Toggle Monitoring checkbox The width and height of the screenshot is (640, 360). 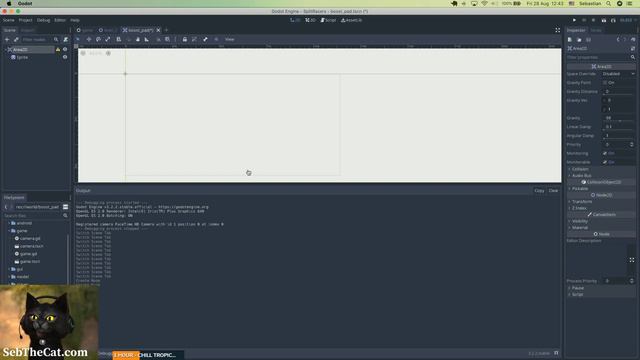click(605, 153)
